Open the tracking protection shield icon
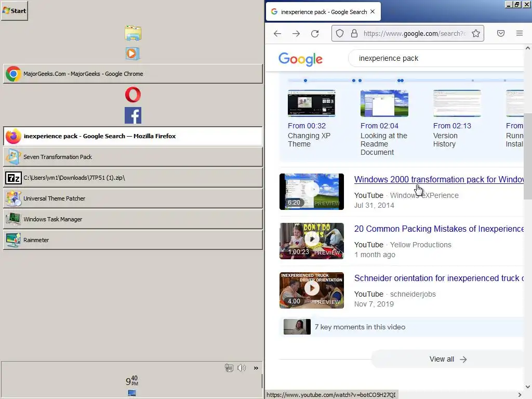This screenshot has height=399, width=532. (x=340, y=33)
